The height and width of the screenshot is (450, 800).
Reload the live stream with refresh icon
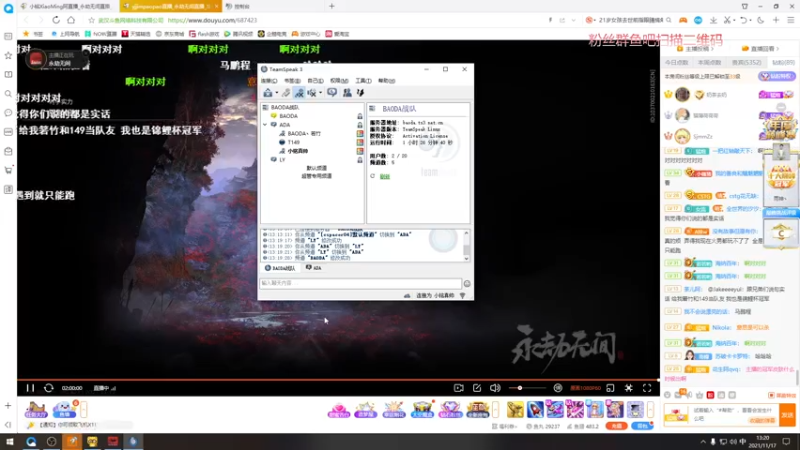coord(48,388)
